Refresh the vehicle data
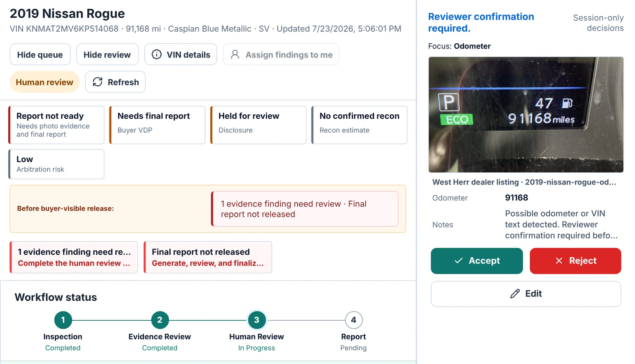Image resolution: width=635 pixels, height=364 pixels. point(115,82)
